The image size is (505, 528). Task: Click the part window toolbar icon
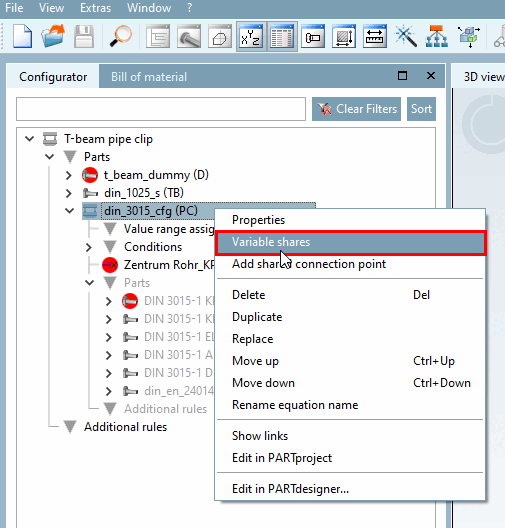click(x=313, y=36)
